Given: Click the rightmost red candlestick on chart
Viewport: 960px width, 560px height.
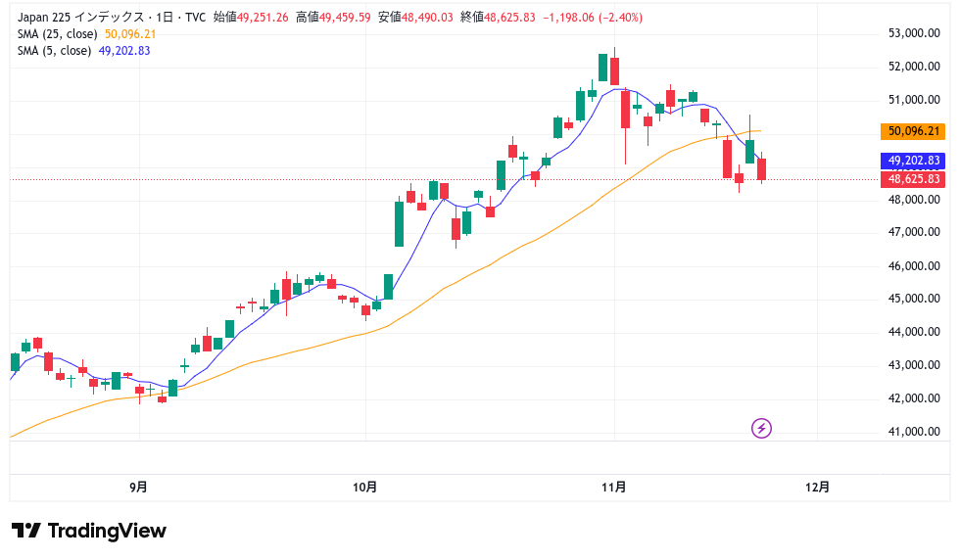Looking at the screenshot, I should tap(761, 168).
